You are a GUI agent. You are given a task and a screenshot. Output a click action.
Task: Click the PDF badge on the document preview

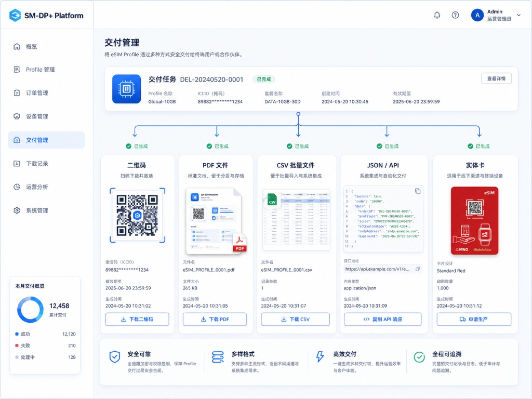click(240, 244)
